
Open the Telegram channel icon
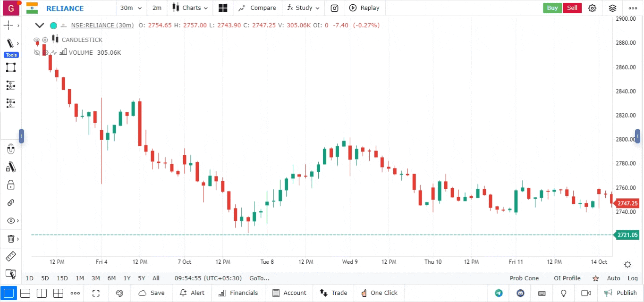[x=499, y=293]
